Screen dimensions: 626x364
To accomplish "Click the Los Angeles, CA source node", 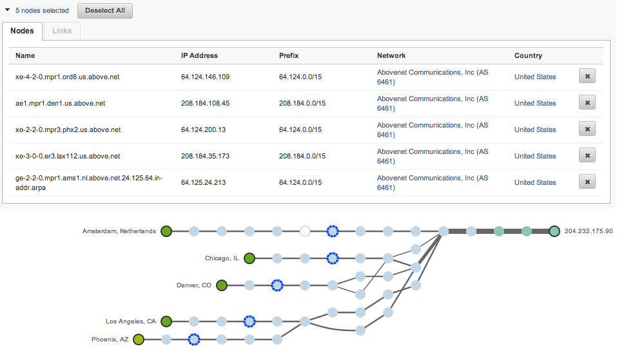I will [166, 321].
